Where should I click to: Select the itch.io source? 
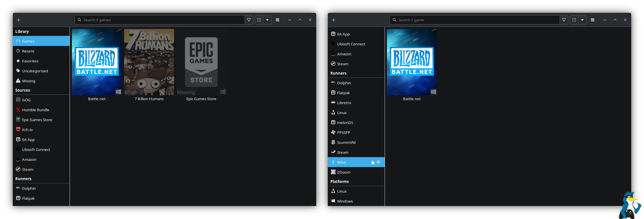click(27, 130)
